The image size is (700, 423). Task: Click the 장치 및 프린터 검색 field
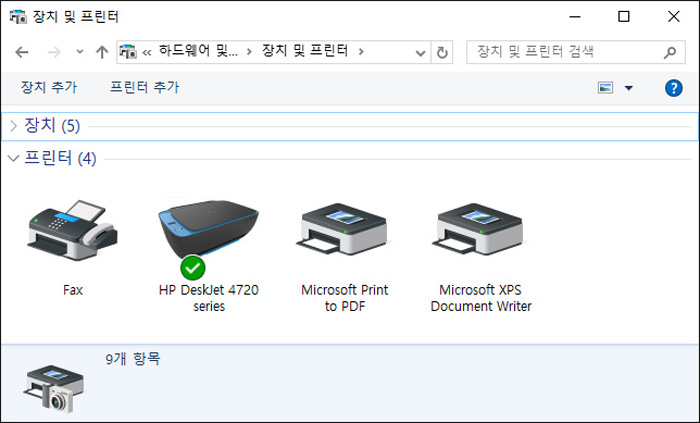pos(560,51)
